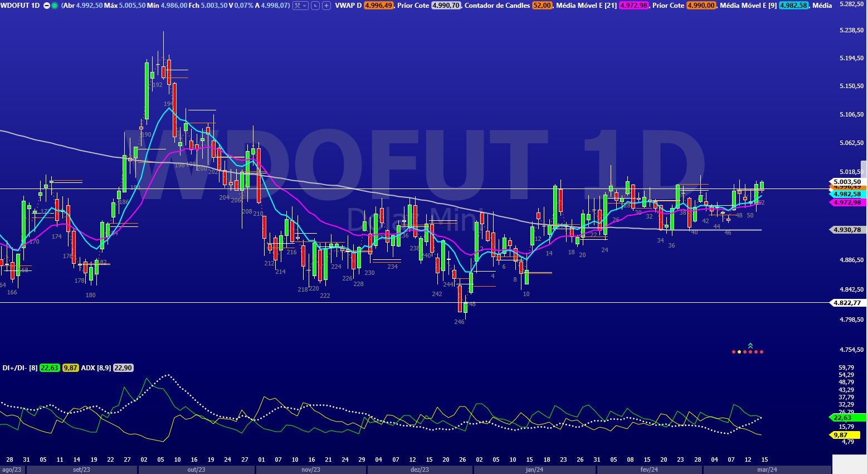Click the Contador de Candles indicator label
This screenshot has width=868, height=474.
pyautogui.click(x=497, y=6)
